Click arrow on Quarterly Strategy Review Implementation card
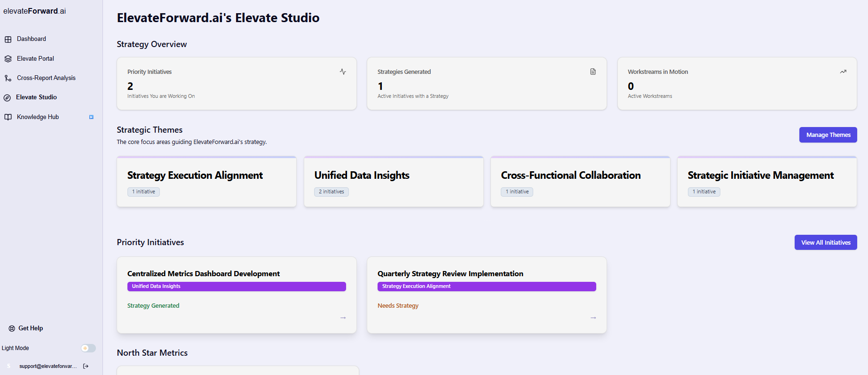 [593, 318]
